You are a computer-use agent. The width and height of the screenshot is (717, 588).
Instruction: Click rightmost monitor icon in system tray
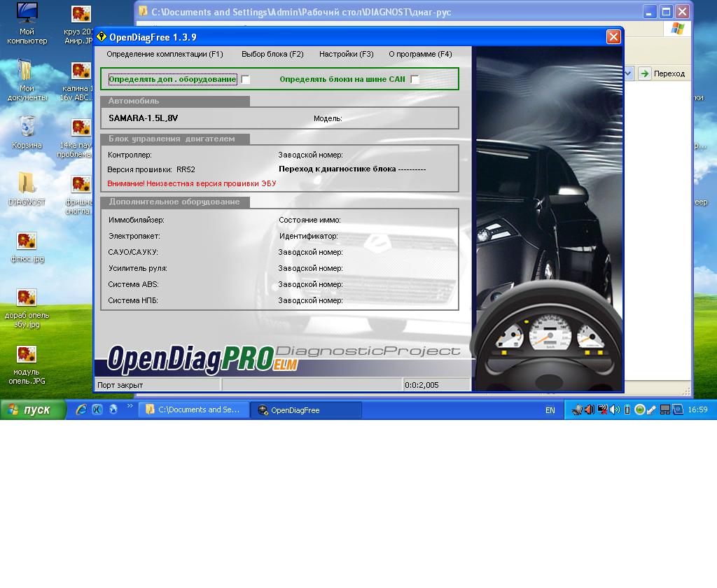678,409
